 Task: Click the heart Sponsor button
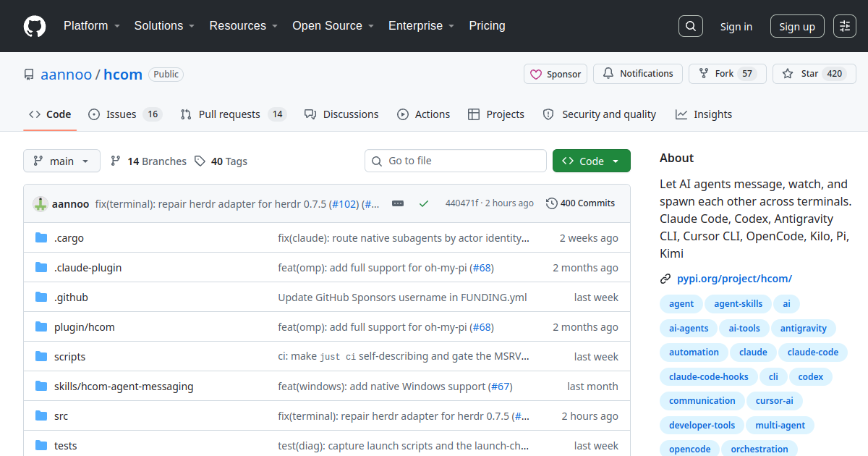click(x=556, y=74)
